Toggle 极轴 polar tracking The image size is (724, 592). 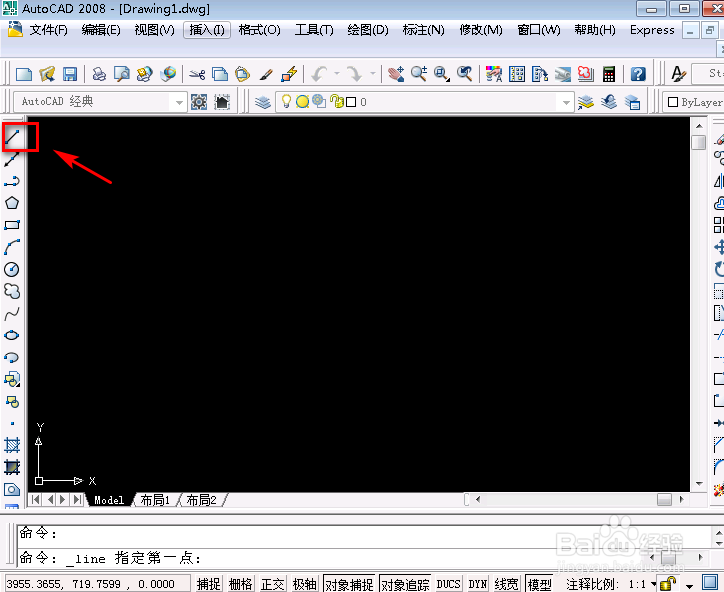click(x=304, y=584)
